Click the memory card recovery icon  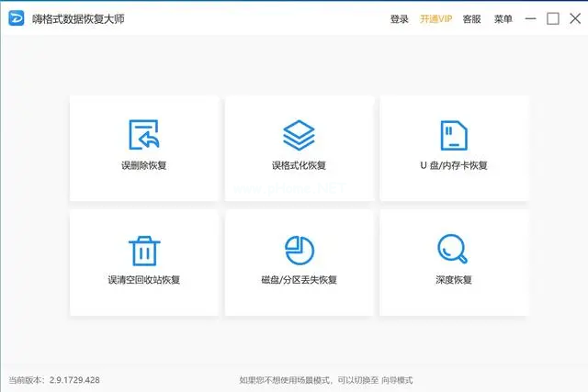[454, 135]
